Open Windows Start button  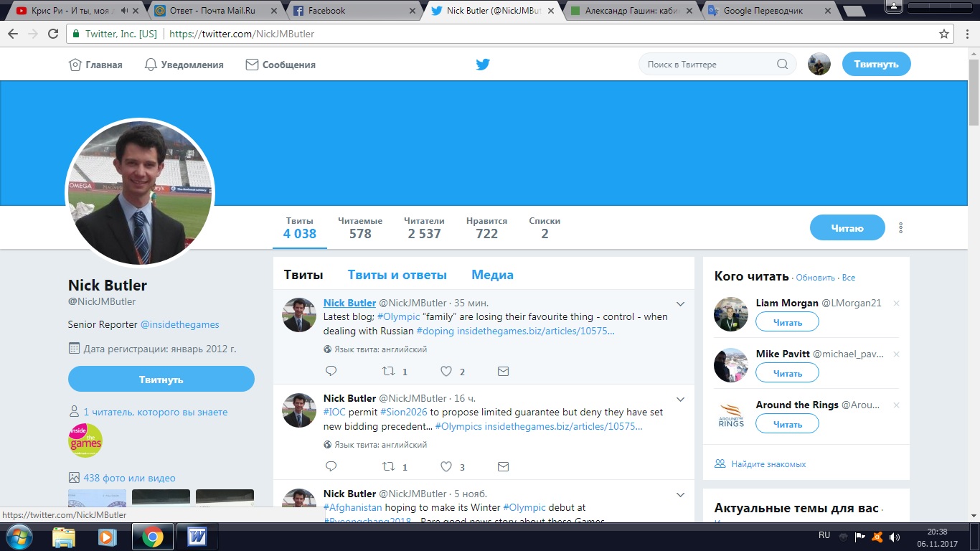coord(18,537)
